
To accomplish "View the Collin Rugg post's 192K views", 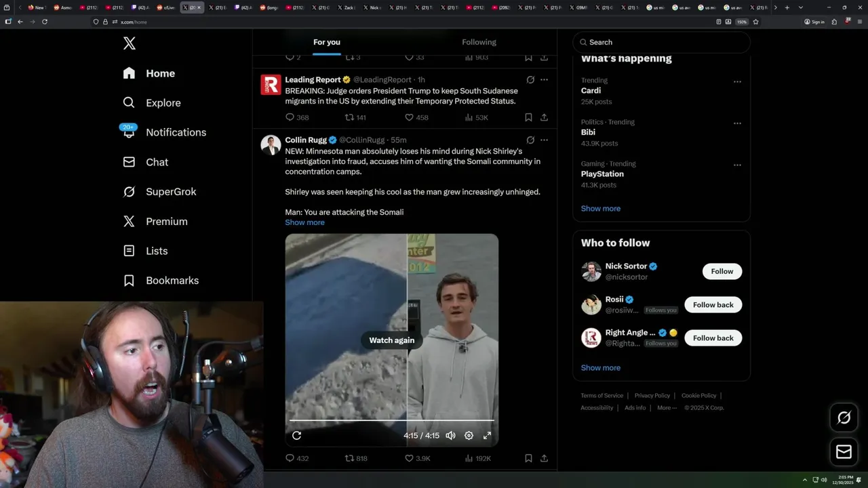I will click(x=478, y=458).
